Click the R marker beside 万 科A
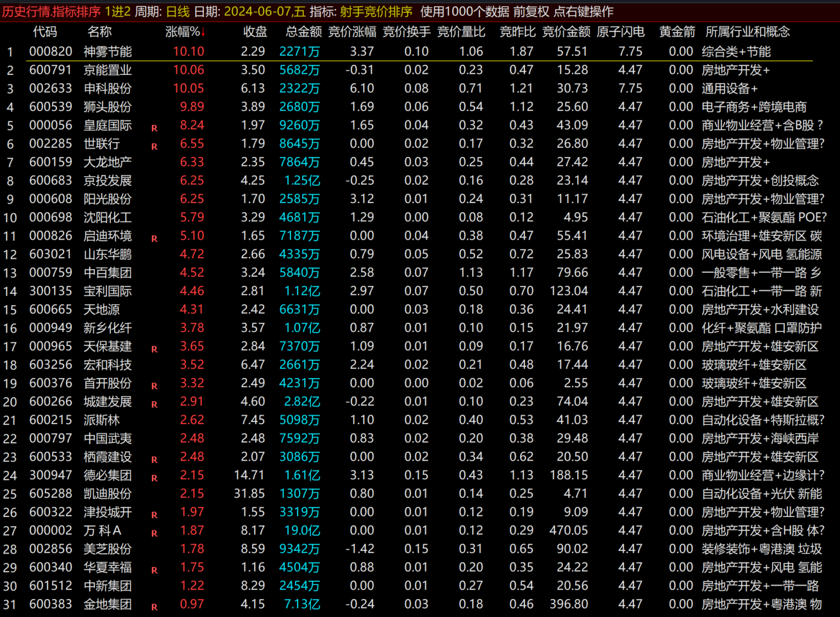The image size is (840, 617). pyautogui.click(x=154, y=534)
